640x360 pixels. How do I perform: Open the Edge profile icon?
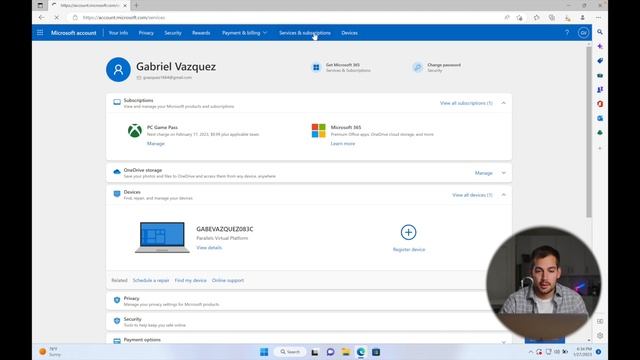click(x=582, y=18)
